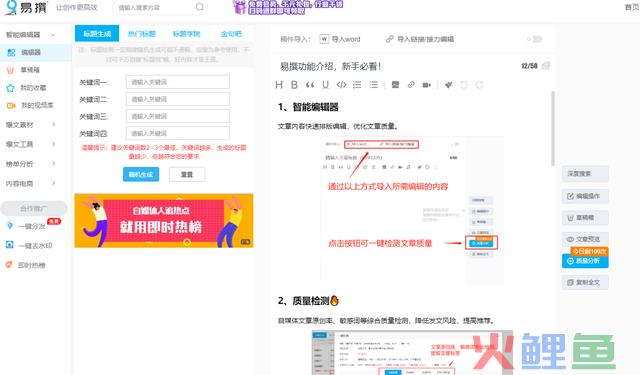Click the Word document import icon
The width and height of the screenshot is (640, 375).
pos(324,39)
